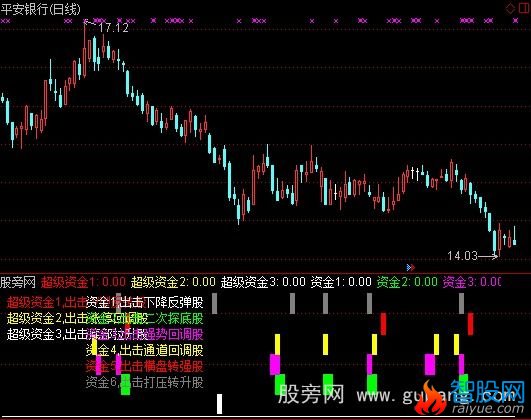Click the blue-red double arrow marker
This screenshot has height=420, width=531.
pyautogui.click(x=410, y=268)
